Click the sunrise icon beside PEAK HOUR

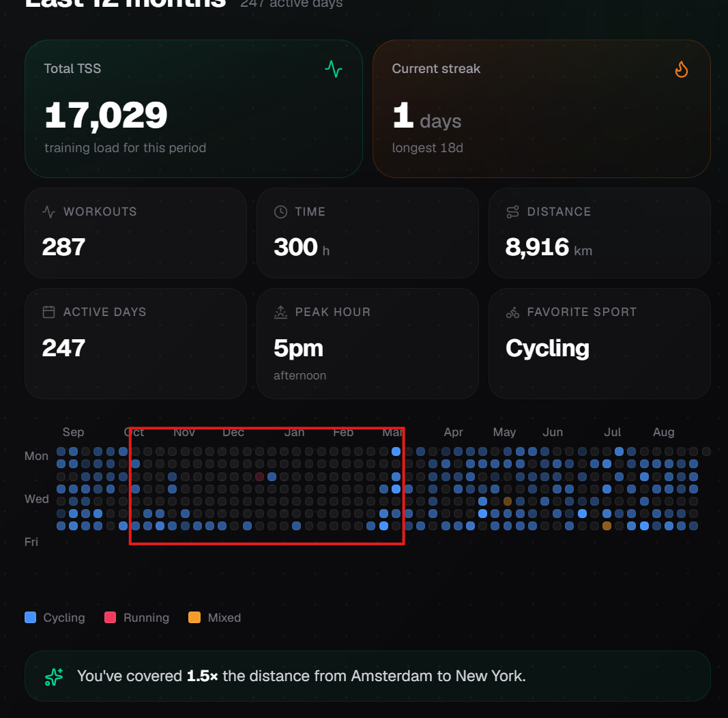(x=280, y=312)
